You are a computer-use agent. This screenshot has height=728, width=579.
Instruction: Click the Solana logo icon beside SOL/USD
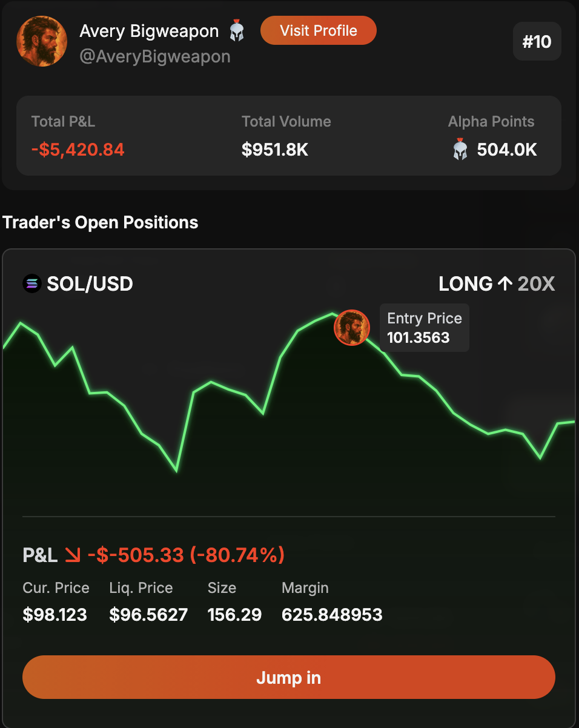click(31, 283)
